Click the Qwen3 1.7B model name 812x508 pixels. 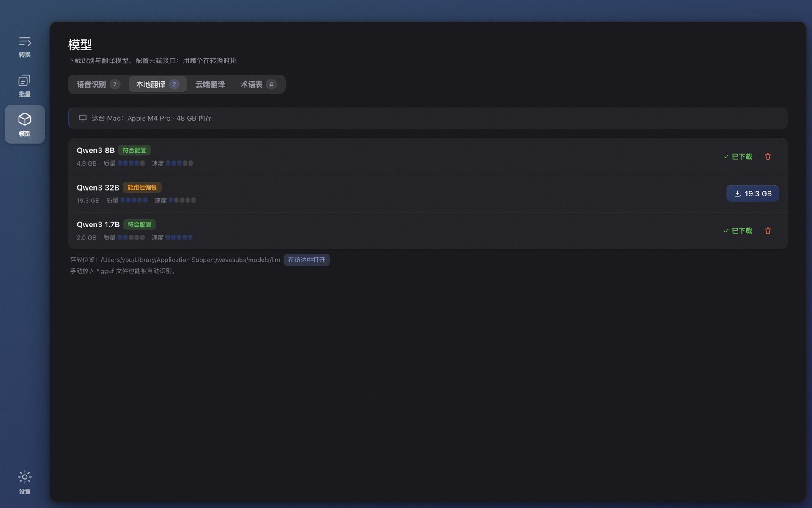pos(98,224)
